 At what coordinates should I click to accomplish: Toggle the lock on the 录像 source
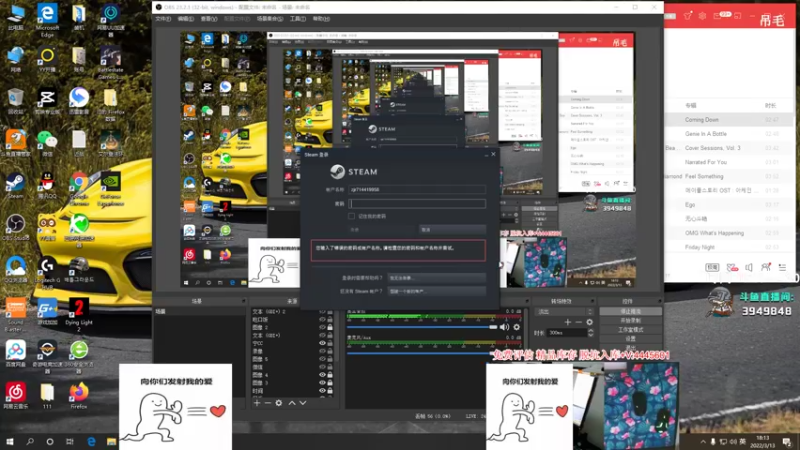(x=330, y=351)
